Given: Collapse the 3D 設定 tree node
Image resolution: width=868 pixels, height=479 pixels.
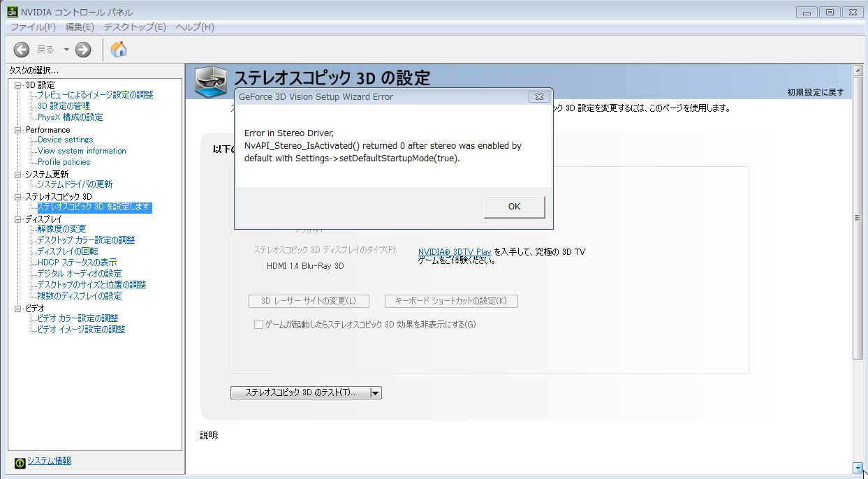Looking at the screenshot, I should [x=18, y=85].
